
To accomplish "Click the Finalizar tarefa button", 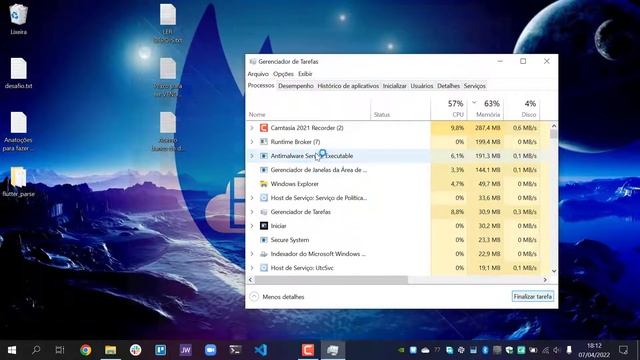I will click(x=533, y=296).
